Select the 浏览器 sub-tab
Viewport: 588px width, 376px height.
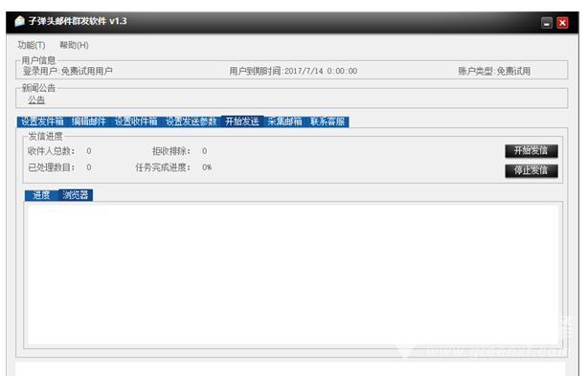click(76, 195)
